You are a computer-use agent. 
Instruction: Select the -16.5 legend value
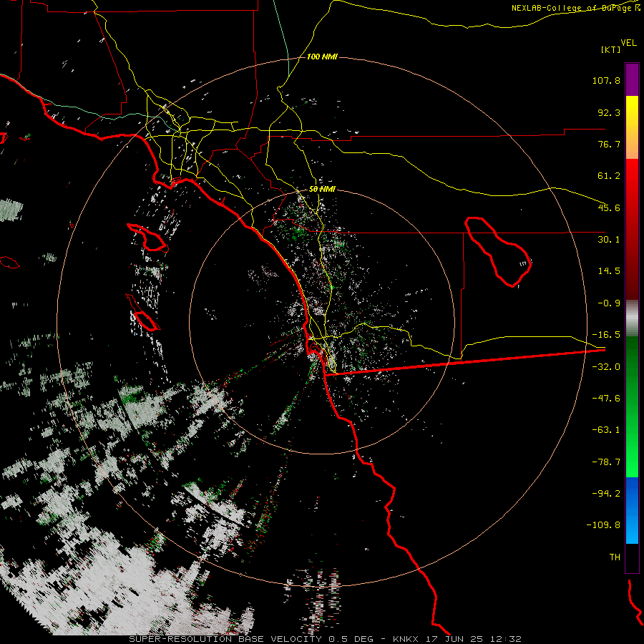click(x=606, y=335)
